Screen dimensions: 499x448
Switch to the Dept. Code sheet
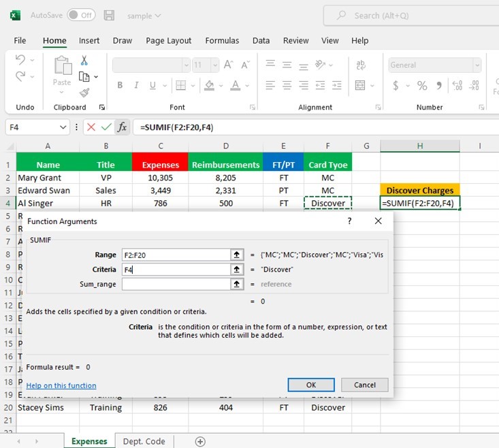(144, 442)
